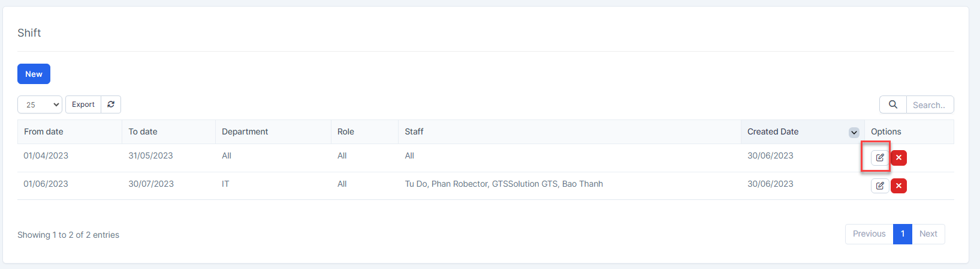The height and width of the screenshot is (269, 980).
Task: Sort by Department column header
Action: click(x=245, y=131)
